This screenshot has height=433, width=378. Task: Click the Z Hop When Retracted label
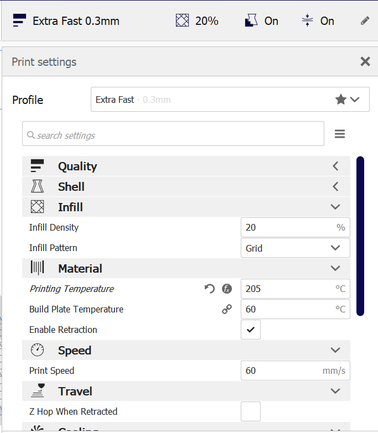(x=73, y=412)
